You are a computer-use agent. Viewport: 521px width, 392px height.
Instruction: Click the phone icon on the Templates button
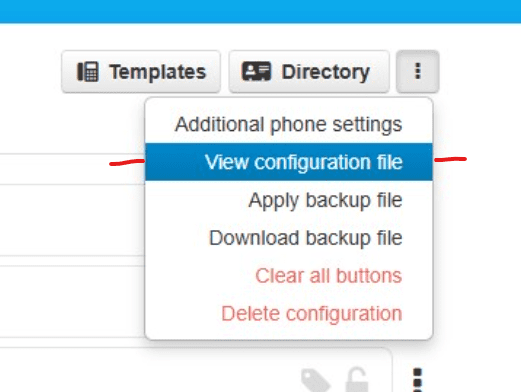point(88,72)
